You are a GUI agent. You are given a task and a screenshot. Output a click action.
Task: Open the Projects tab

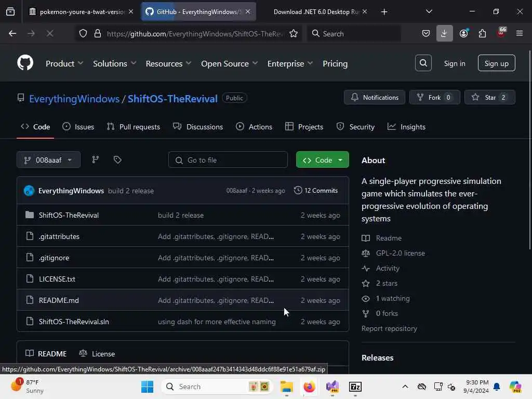coord(304,127)
